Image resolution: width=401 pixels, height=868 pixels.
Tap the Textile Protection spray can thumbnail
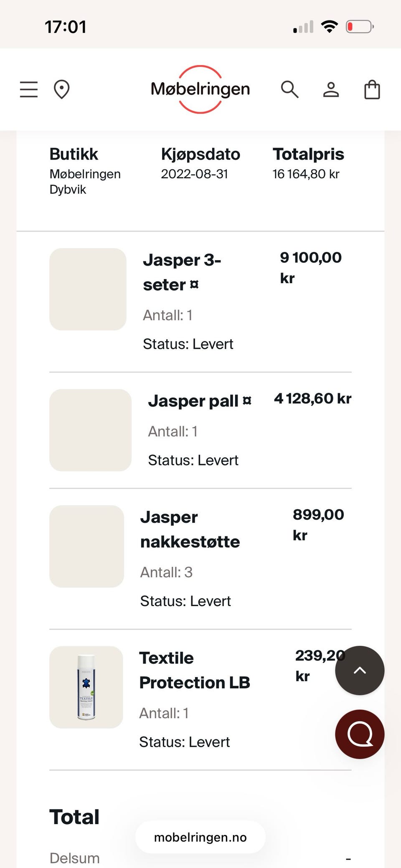86,687
